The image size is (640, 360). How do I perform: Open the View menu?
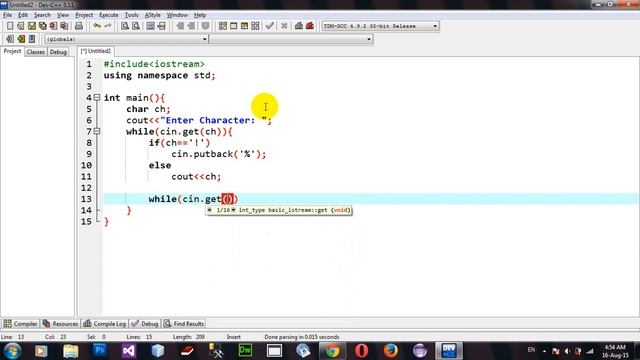point(62,15)
